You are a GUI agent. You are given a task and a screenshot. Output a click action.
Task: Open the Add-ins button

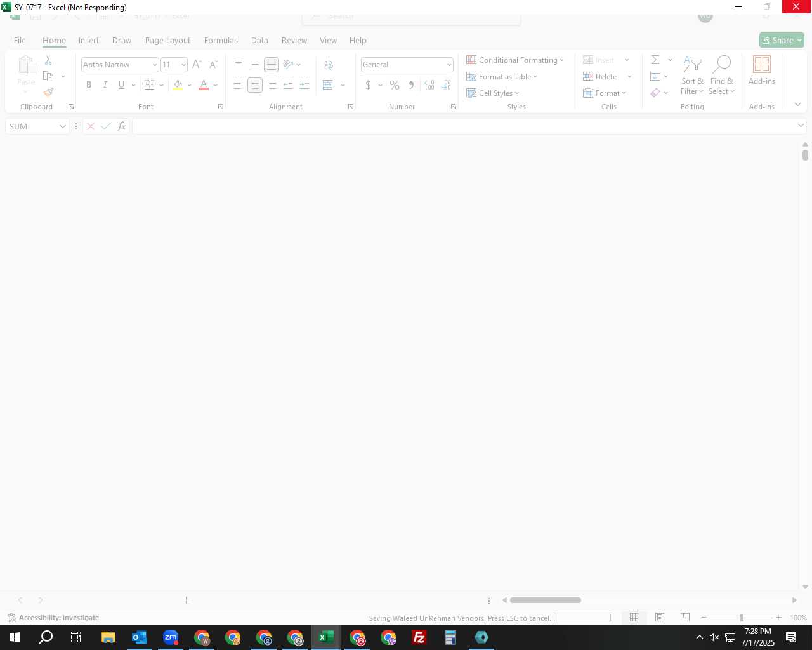762,70
